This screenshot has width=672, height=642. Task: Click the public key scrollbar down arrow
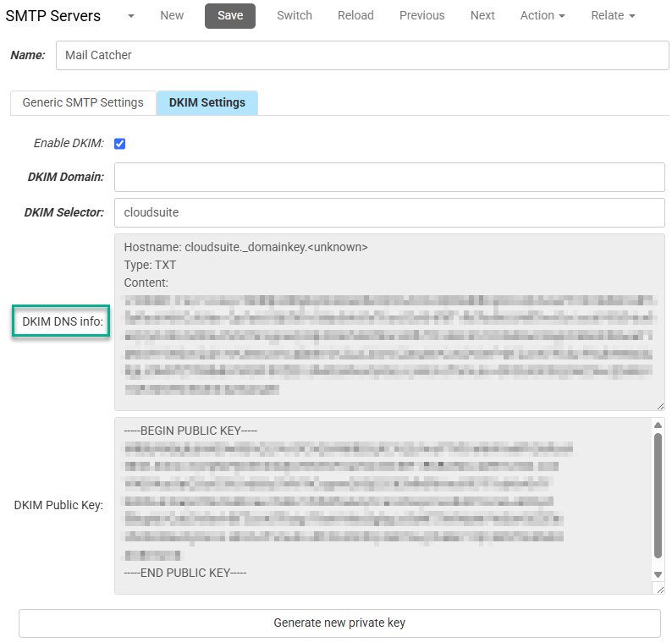point(658,574)
